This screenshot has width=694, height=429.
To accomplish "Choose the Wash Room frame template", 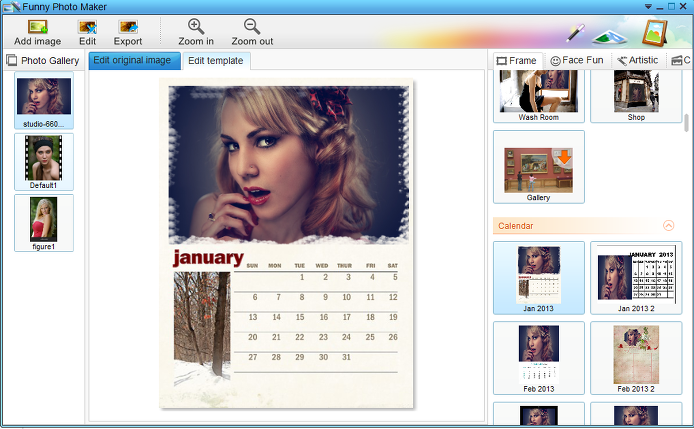I will (x=539, y=96).
